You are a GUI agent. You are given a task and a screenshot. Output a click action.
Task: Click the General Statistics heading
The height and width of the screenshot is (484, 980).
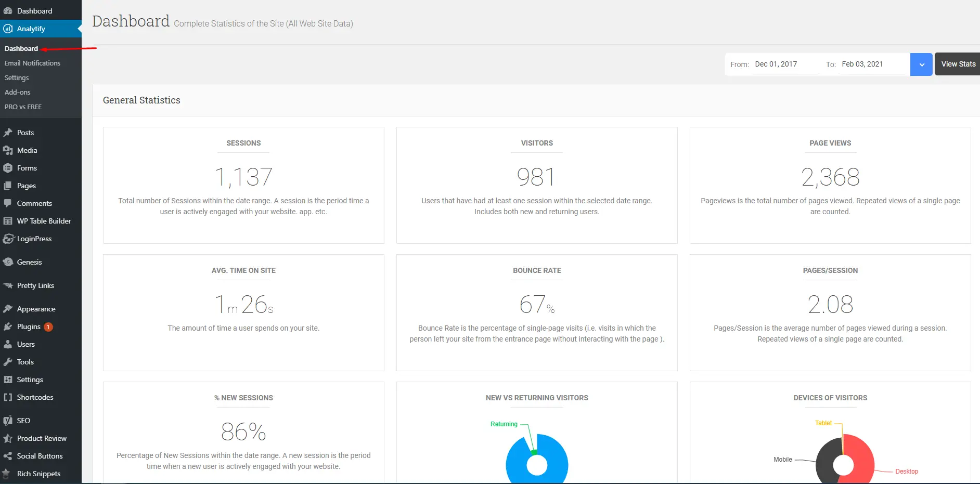[x=141, y=100]
